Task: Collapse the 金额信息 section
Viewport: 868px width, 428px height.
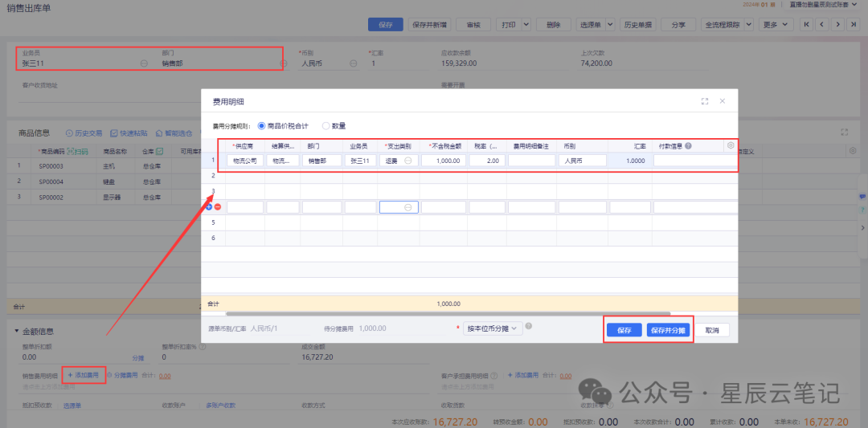Action: click(17, 331)
